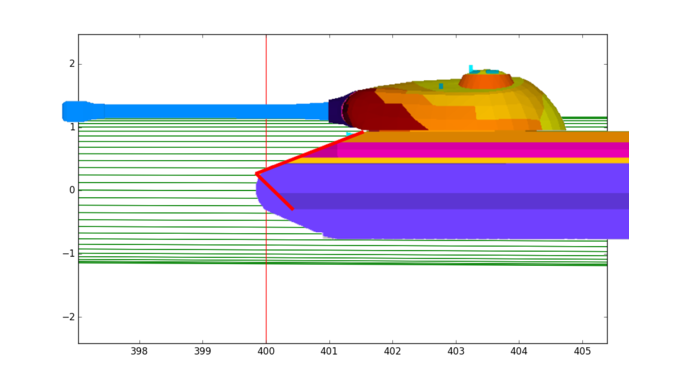The image size is (691, 389).
Task: Click the thick red upper glacis line
Action: (309, 152)
